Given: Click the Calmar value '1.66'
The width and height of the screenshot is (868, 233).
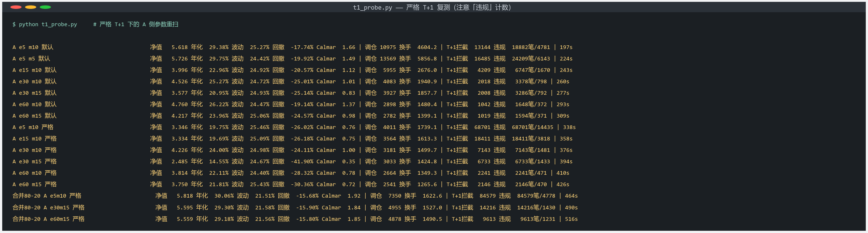Looking at the screenshot, I should pos(349,47).
